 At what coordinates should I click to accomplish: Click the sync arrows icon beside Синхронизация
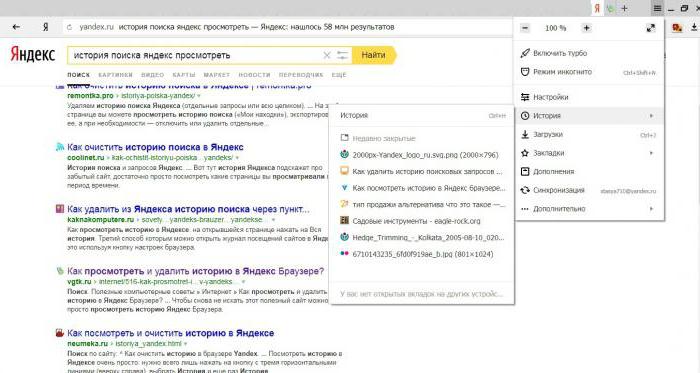[x=525, y=190]
